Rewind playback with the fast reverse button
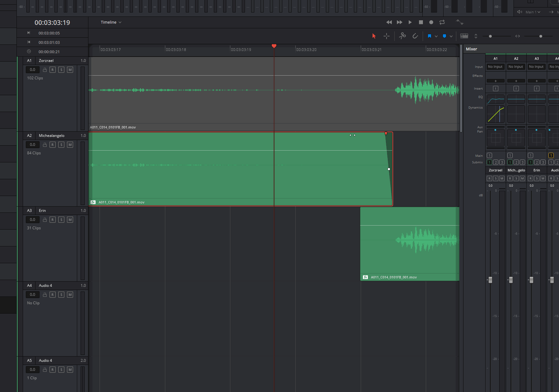 click(389, 22)
